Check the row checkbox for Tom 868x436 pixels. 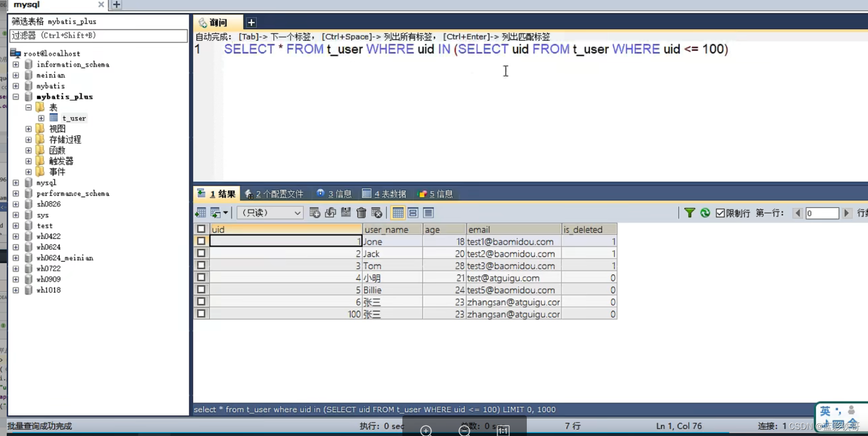tap(201, 265)
